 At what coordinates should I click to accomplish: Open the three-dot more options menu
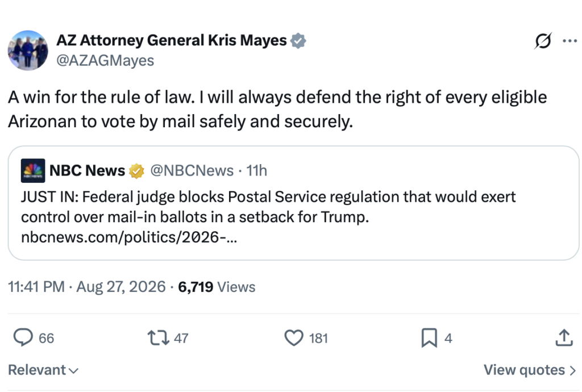[x=569, y=41]
